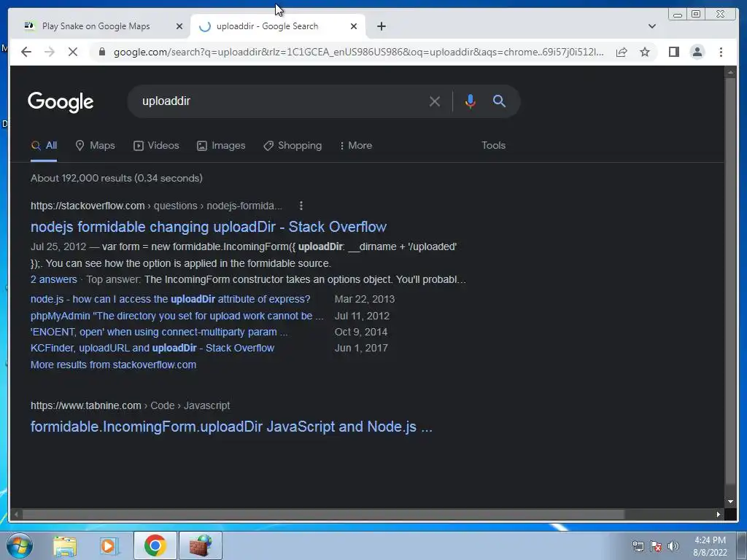This screenshot has width=747, height=560.
Task: Stop loading the page with the X button
Action: click(73, 52)
